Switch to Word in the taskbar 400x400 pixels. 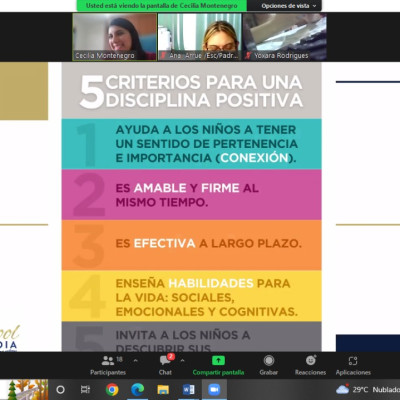tap(188, 389)
